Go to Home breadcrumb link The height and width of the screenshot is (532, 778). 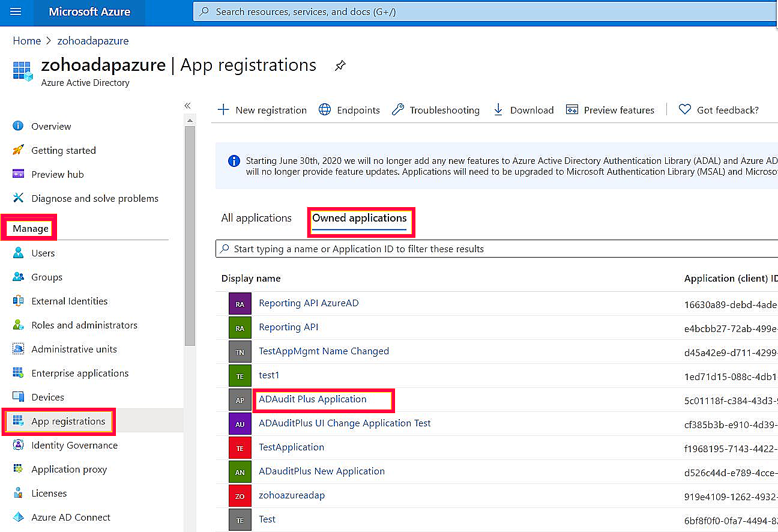point(27,41)
